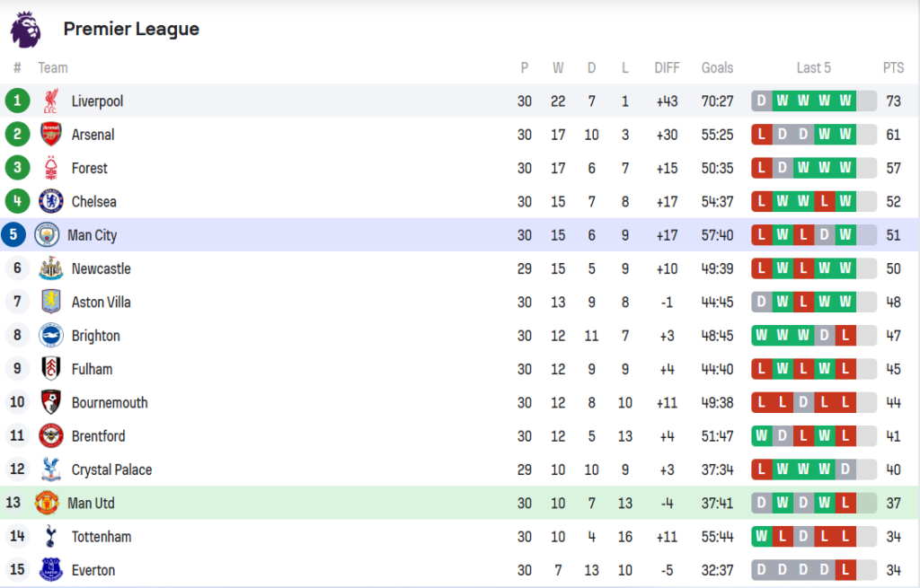Open the Brighton team name link
Viewport: 920px width, 588px height.
pos(95,336)
